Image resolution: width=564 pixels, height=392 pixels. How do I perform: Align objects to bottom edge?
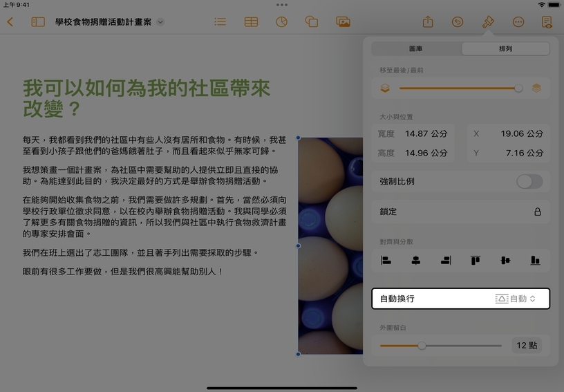click(535, 261)
